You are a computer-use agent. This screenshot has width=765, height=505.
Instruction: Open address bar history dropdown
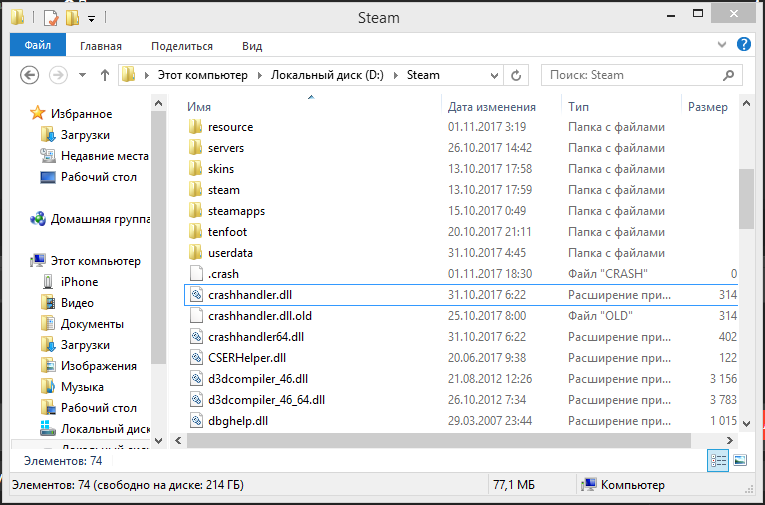[494, 75]
